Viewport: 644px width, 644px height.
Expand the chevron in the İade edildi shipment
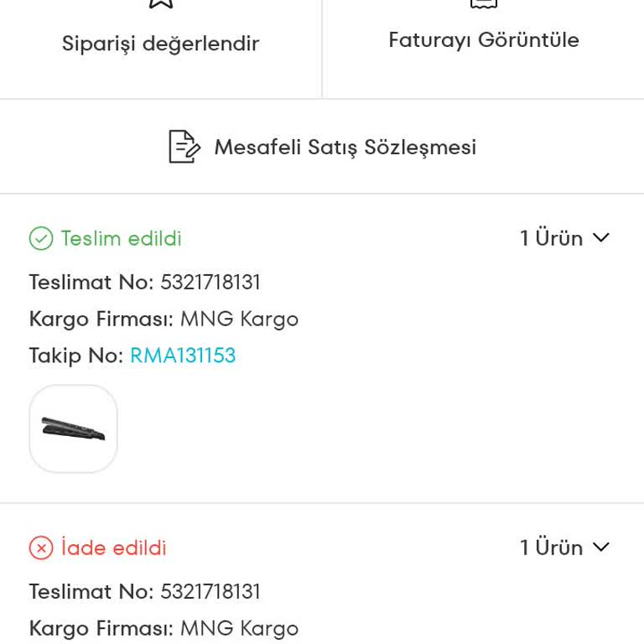click(600, 548)
